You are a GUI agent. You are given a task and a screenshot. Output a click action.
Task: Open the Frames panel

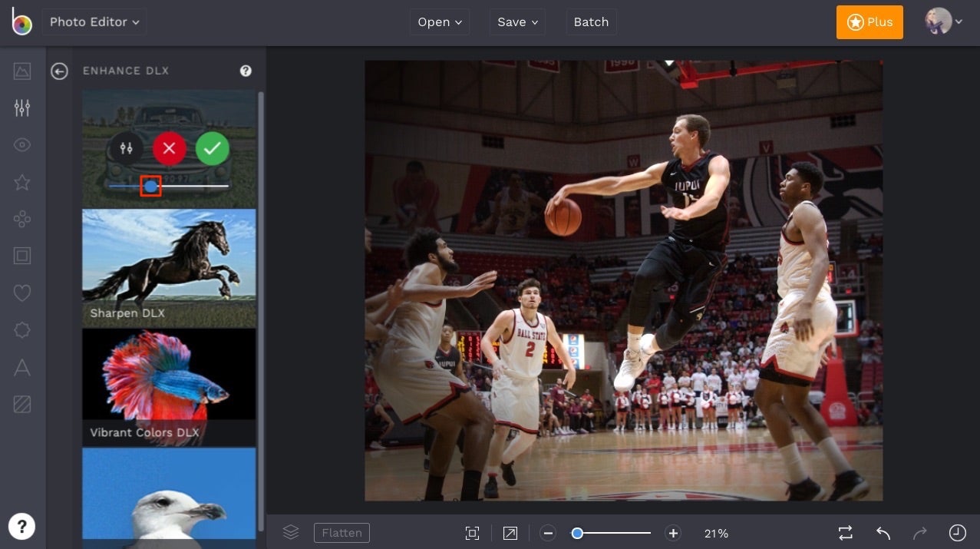21,256
